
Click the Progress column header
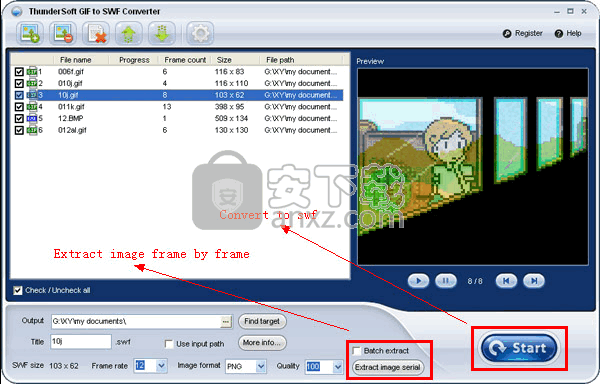(134, 60)
